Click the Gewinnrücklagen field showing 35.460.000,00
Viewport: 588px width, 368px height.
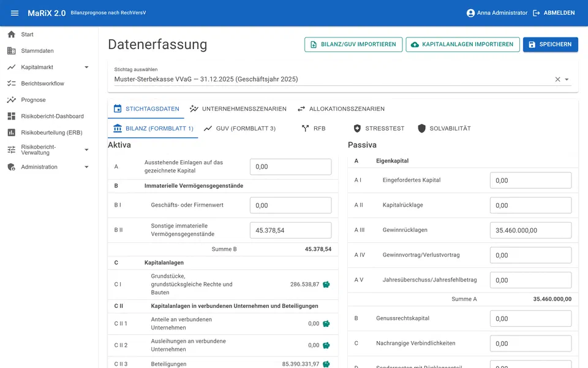(x=530, y=230)
